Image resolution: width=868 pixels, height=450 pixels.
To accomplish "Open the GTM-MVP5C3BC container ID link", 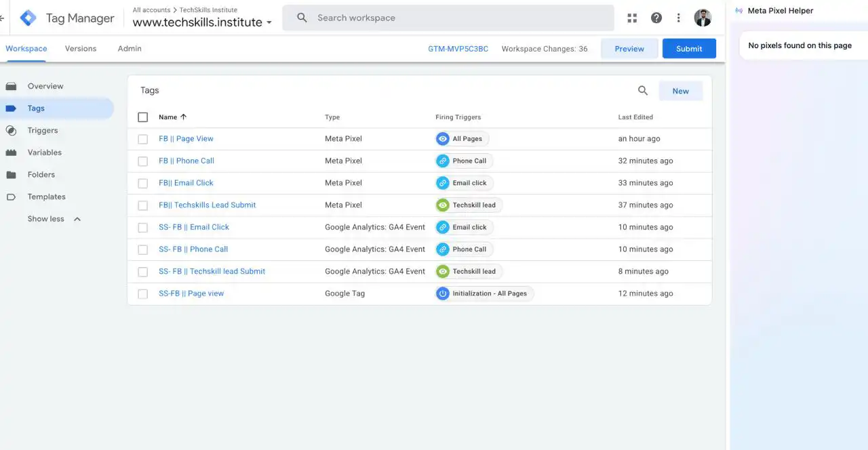I will point(458,49).
